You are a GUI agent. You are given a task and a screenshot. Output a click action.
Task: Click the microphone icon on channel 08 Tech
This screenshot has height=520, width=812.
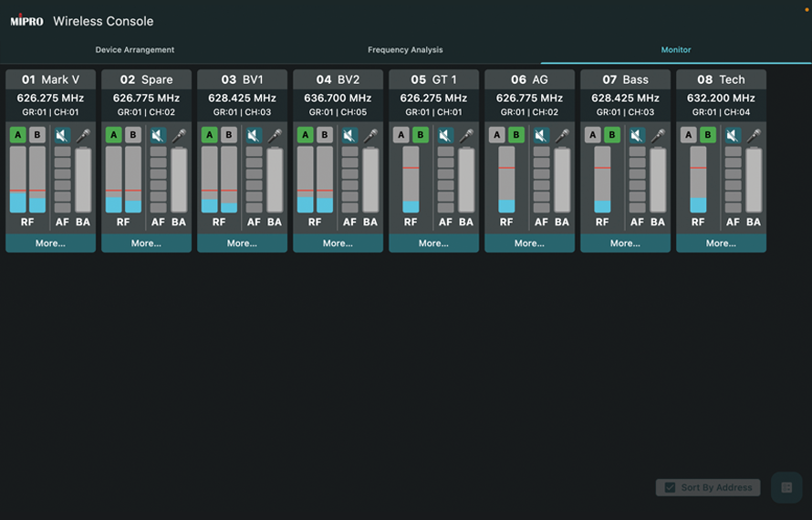coord(754,135)
